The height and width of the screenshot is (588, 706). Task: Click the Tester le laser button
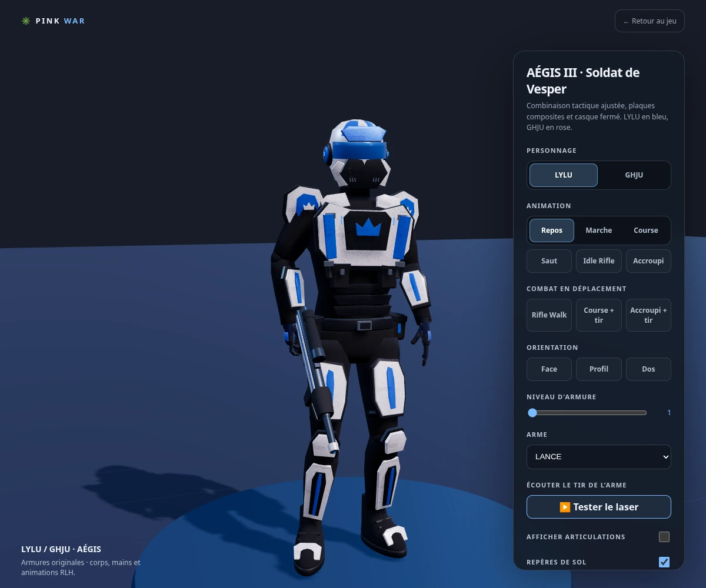tap(599, 507)
